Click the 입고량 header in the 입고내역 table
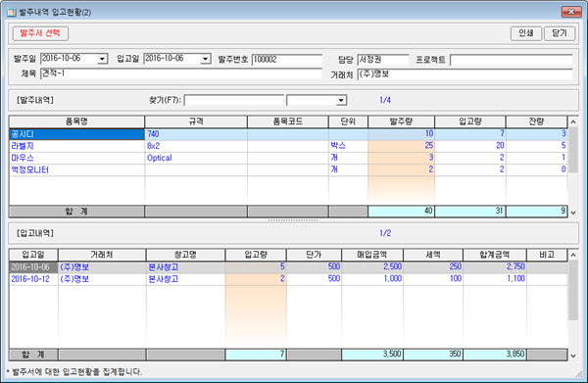Viewport: 588px width, 383px height. pyautogui.click(x=256, y=255)
